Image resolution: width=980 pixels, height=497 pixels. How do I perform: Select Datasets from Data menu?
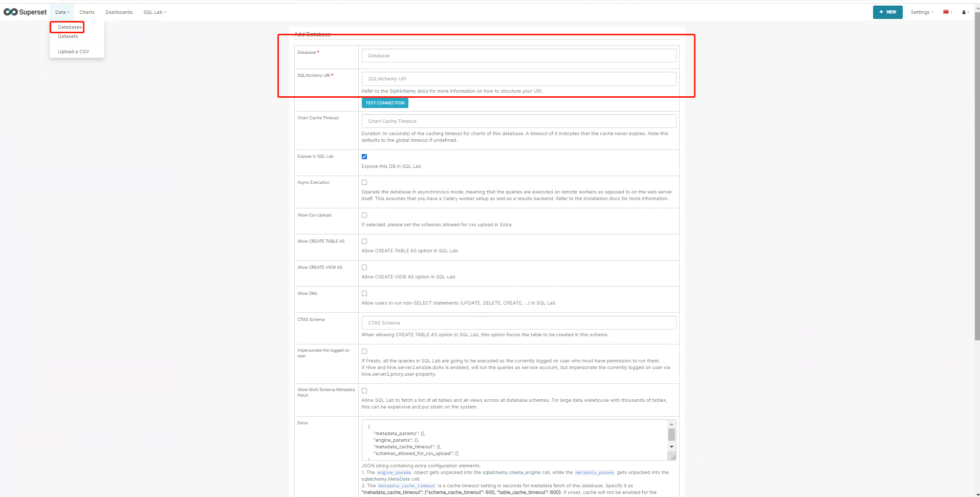tap(68, 36)
